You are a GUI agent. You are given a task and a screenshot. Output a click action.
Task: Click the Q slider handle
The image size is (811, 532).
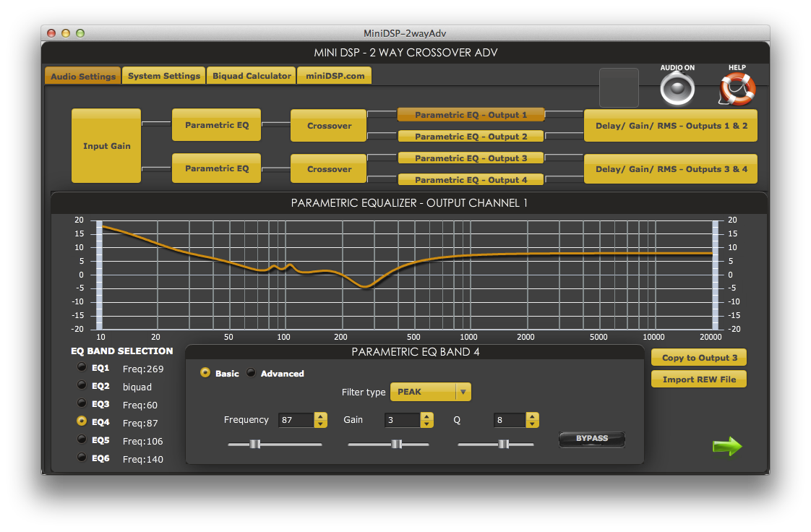point(504,444)
